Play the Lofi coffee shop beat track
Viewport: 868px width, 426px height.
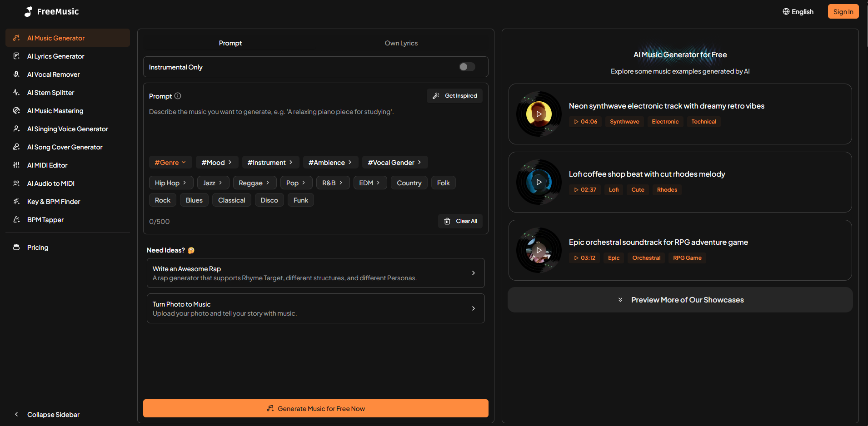tap(539, 182)
